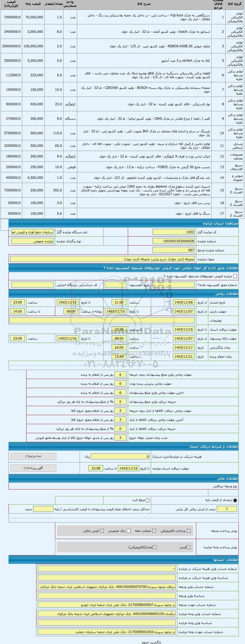Toggle the چک تضمینی deposit checkbox
This screenshot has height=644, width=245.
[x=129, y=531]
